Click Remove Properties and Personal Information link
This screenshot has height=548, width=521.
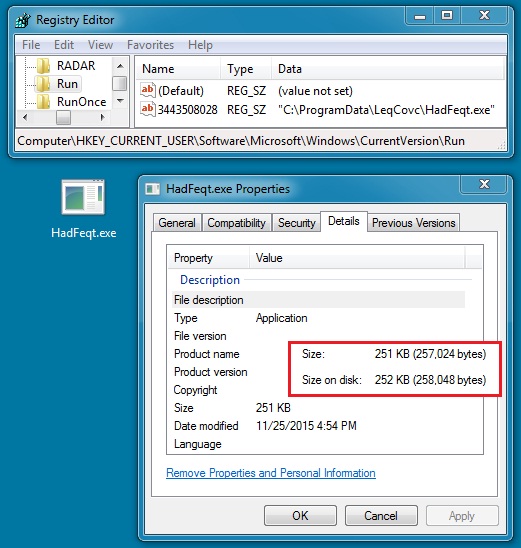pos(271,473)
